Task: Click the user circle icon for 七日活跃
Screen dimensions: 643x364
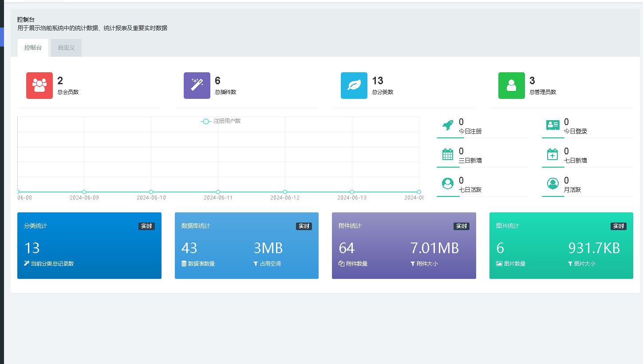Action: 448,184
